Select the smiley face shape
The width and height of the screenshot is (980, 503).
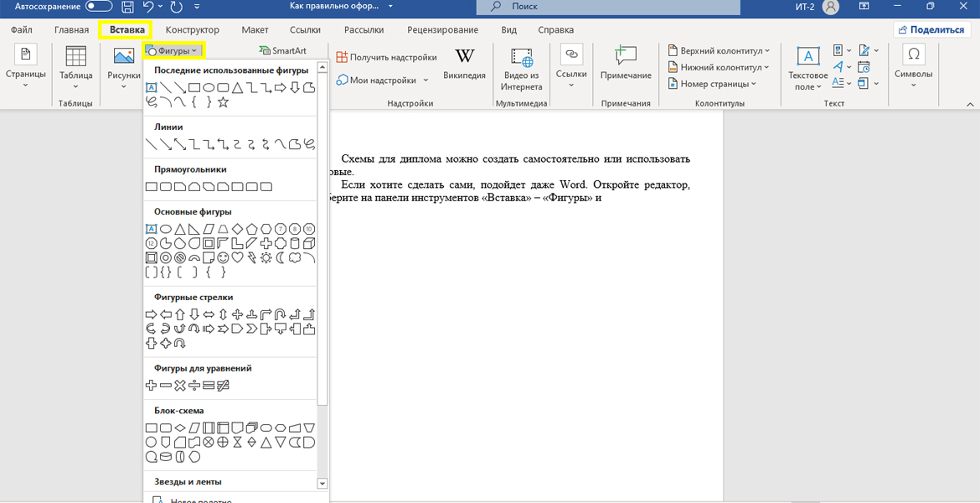[x=223, y=258]
